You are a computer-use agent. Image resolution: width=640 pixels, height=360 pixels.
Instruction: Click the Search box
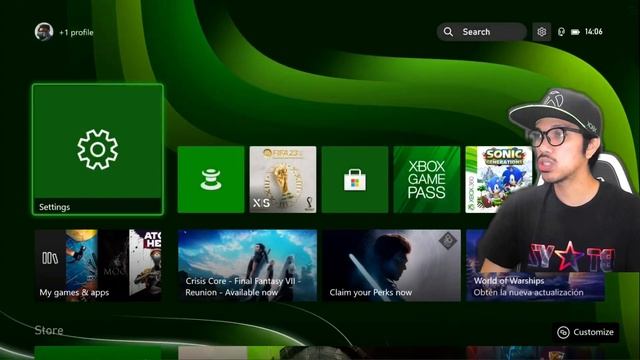pyautogui.click(x=482, y=32)
